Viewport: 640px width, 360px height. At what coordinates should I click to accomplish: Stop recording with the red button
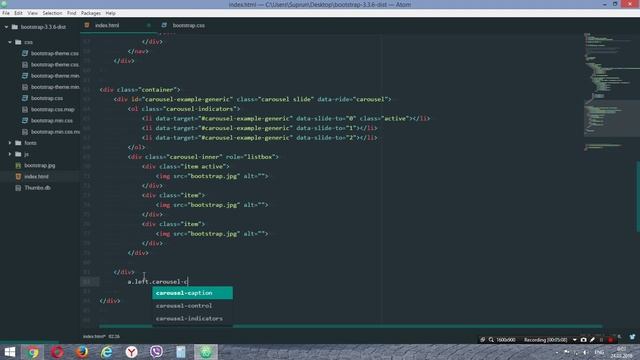click(611, 340)
